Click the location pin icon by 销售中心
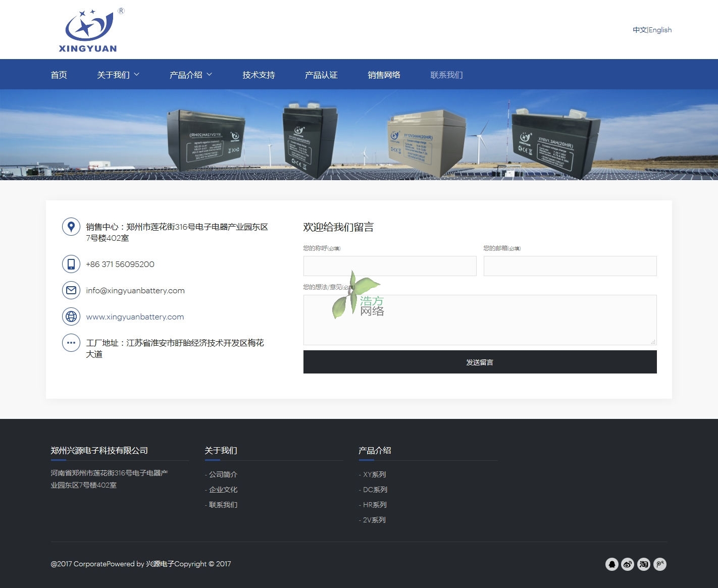 pos(71,227)
